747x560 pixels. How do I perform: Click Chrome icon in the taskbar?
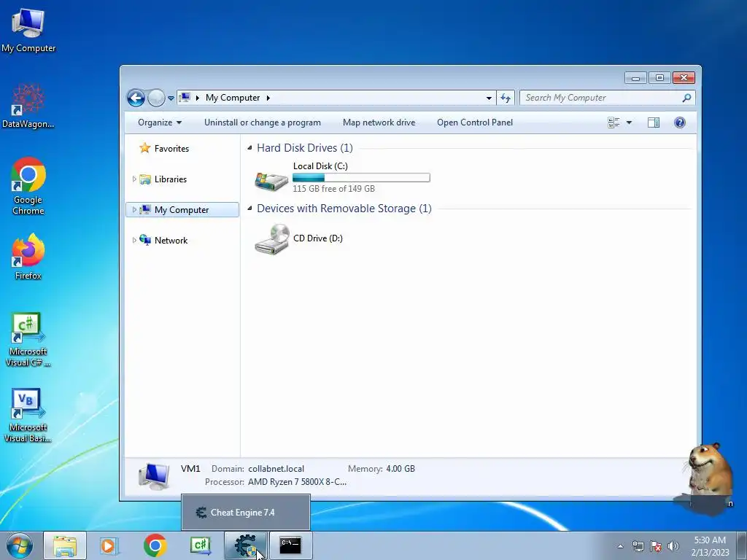(155, 545)
